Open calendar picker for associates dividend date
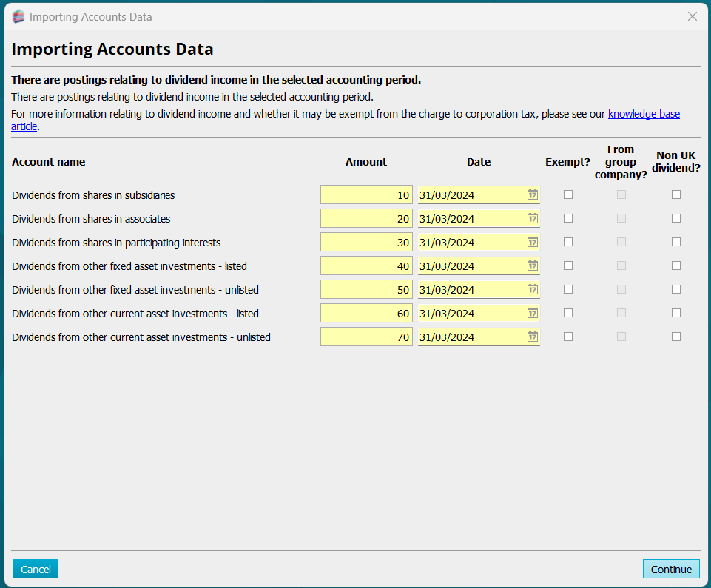 (532, 219)
